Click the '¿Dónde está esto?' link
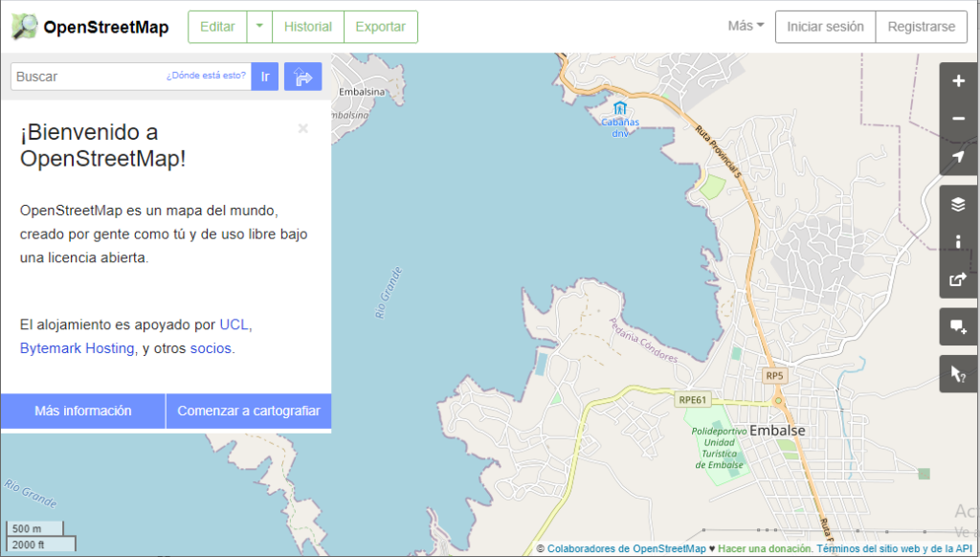This screenshot has width=980, height=557. pos(206,76)
